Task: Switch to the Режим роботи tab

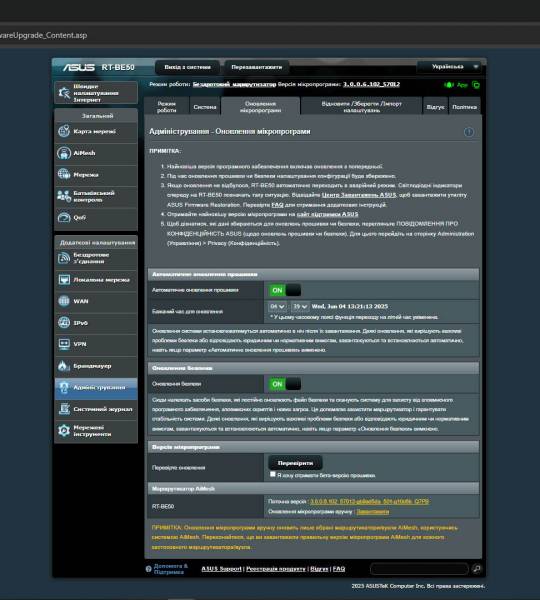Action: coord(166,107)
